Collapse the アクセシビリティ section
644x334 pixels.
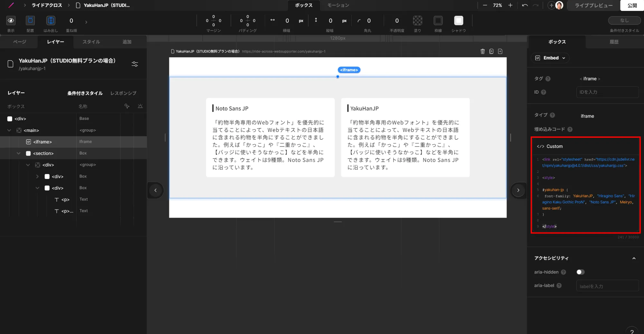(x=634, y=258)
